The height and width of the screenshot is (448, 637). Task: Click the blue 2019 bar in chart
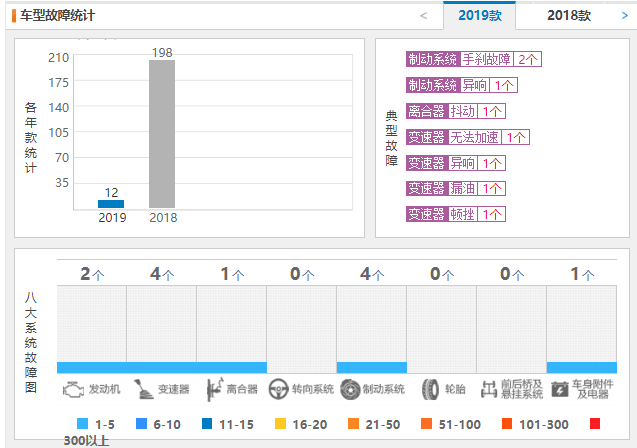(x=111, y=203)
